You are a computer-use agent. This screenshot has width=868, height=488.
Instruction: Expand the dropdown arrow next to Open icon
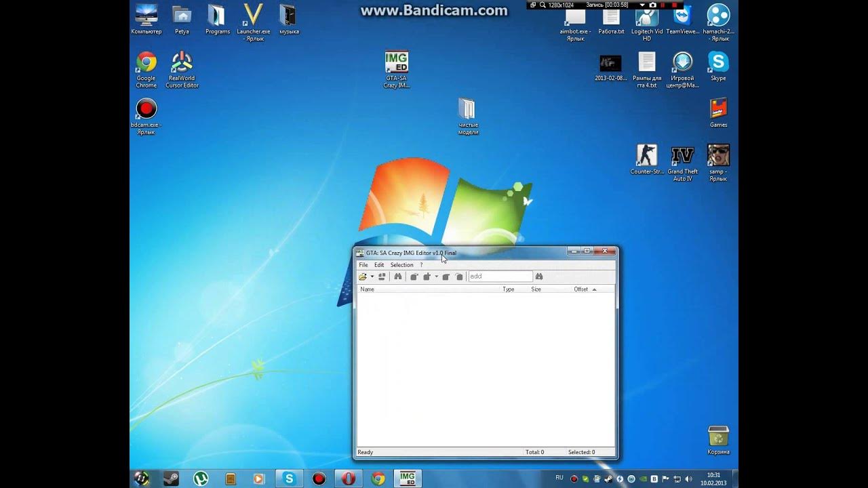[x=372, y=277]
